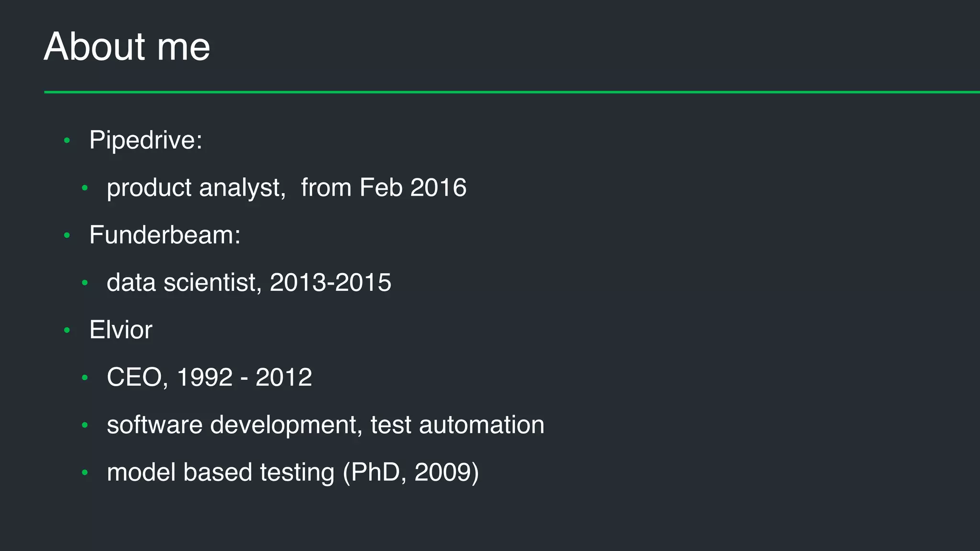Click the text "(PhD, 2009)"
Image resolution: width=980 pixels, height=551 pixels.
[x=411, y=473]
